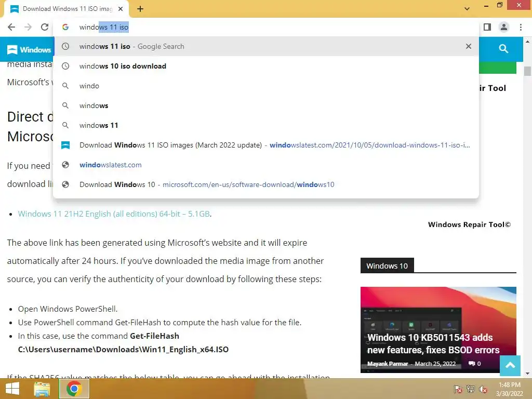Viewport: 532px width, 399px height.
Task: Open the site search magnifier
Action: click(503, 49)
